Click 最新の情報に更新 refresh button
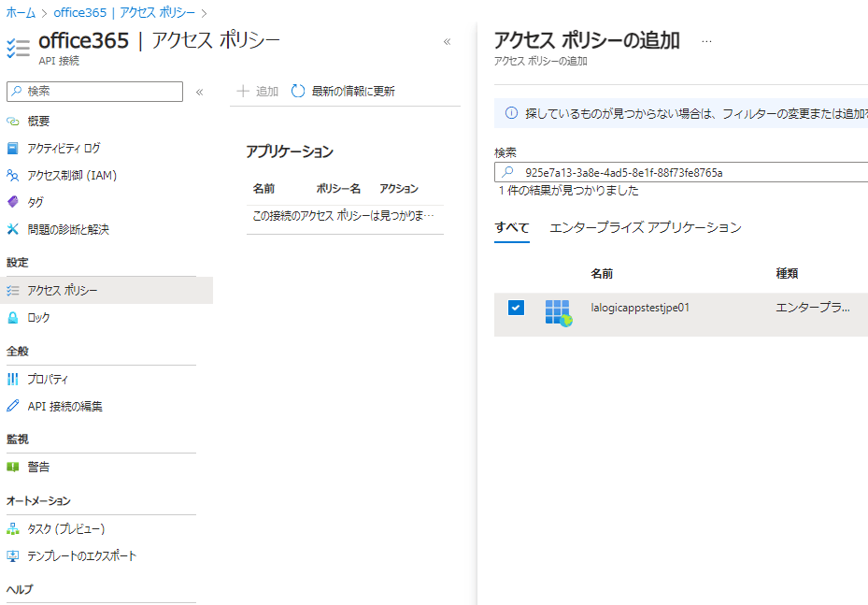This screenshot has height=605, width=868. pos(343,92)
